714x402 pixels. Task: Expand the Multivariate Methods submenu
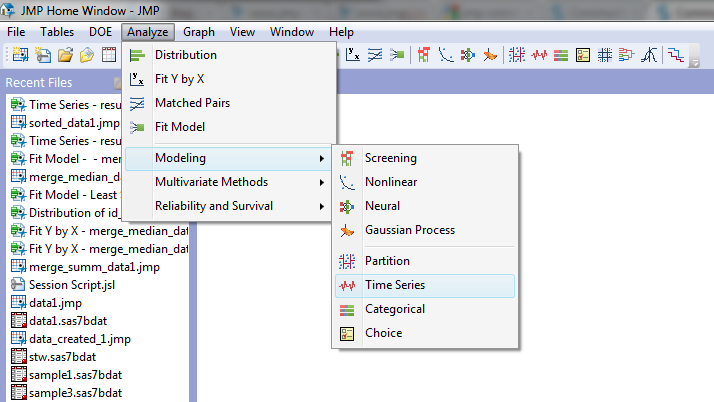(229, 182)
